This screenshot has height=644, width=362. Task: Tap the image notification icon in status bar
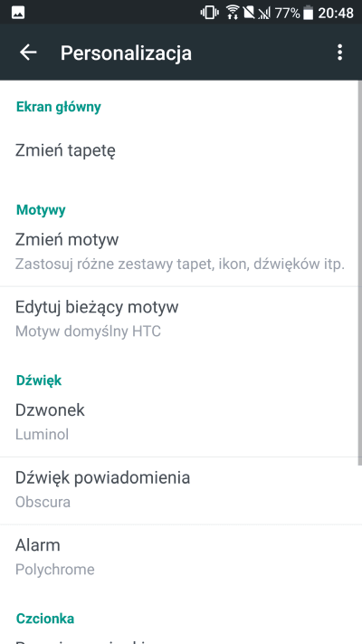pyautogui.click(x=18, y=13)
